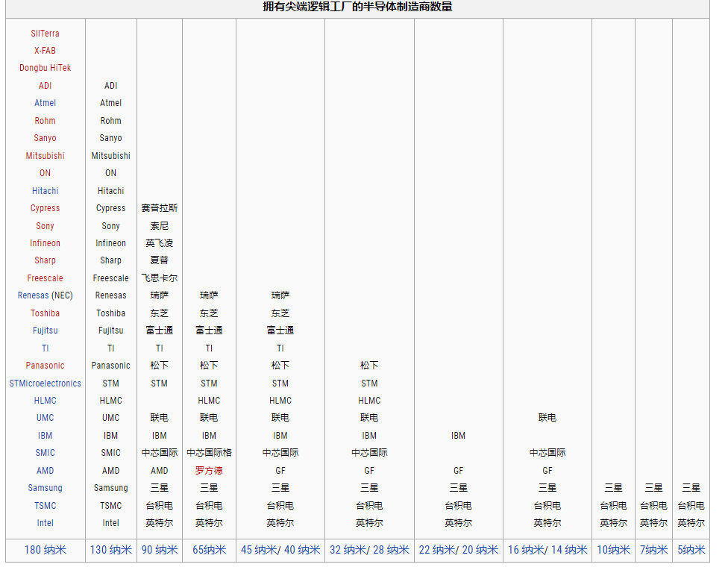Click the red Freescale link
Screen dimensions: 728x573
(x=45, y=278)
